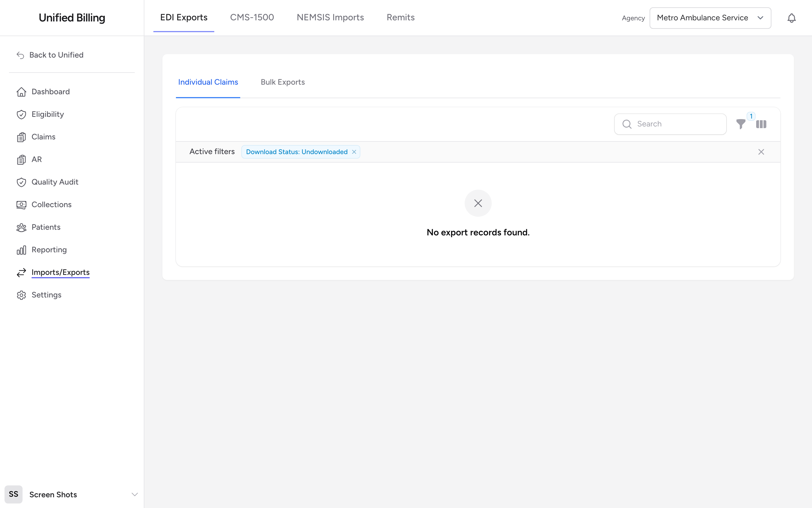
Task: Click the magnifier icon in search box
Action: point(627,124)
